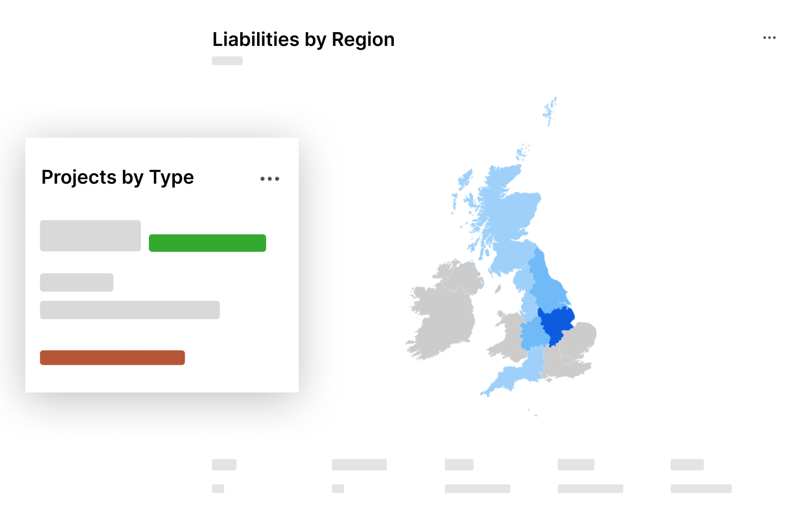Image resolution: width=792 pixels, height=532 pixels.
Task: Click the last column header placeholder below map
Action: pyautogui.click(x=687, y=464)
